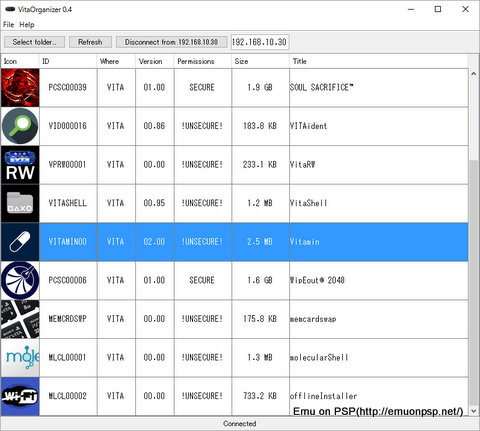Select the molecularShell app icon
Screen dimensions: 480x431
[20, 358]
